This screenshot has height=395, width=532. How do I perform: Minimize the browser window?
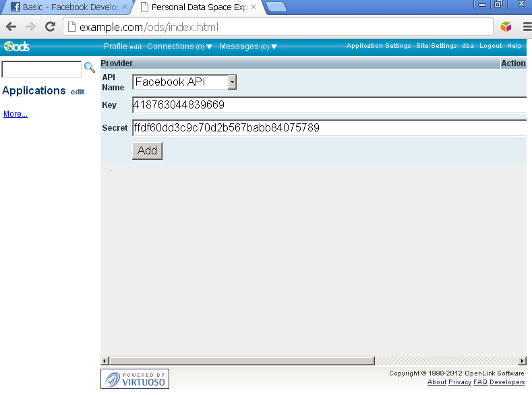(482, 5)
